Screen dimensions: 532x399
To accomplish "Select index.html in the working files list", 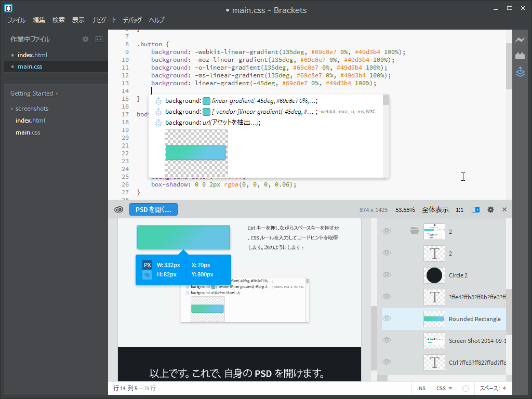I will [x=33, y=55].
